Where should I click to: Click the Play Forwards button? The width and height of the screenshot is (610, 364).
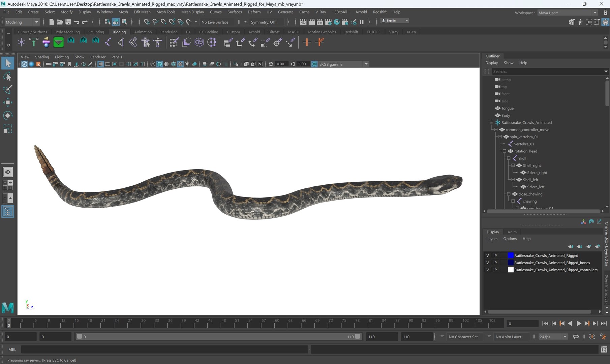579,323
